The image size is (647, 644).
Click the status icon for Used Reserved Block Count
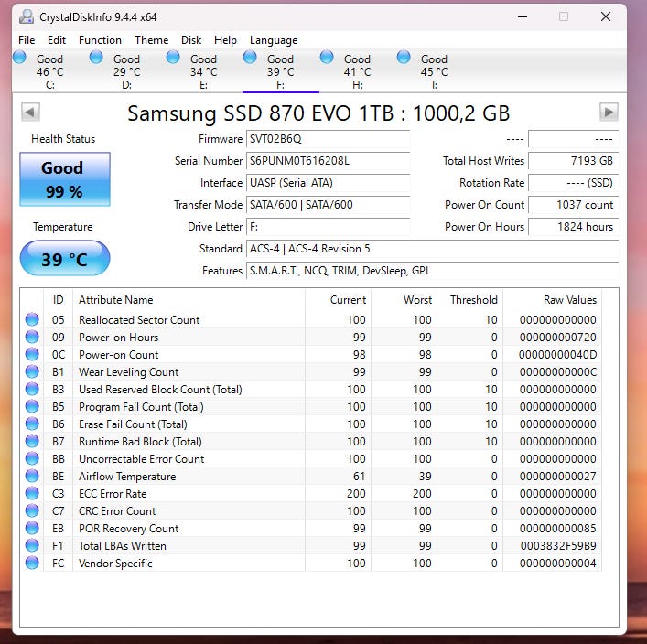coord(32,389)
